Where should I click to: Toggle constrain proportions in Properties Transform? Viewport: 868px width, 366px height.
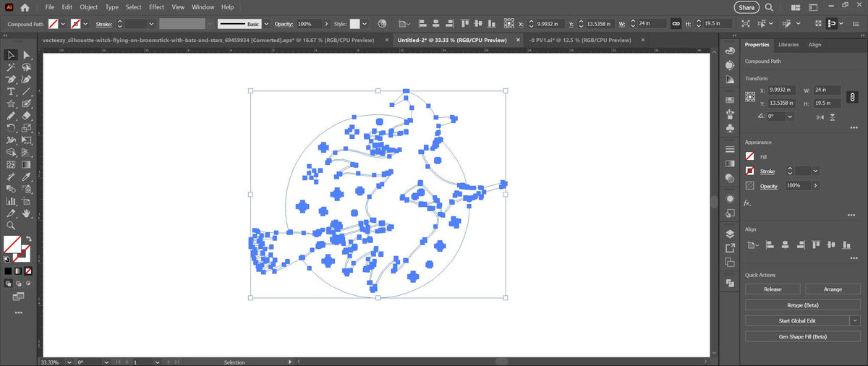[853, 97]
